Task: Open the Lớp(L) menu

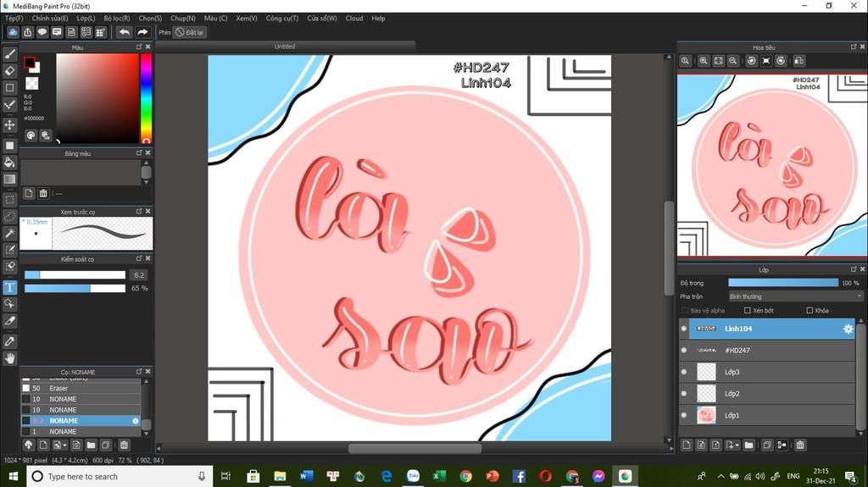Action: (x=86, y=19)
